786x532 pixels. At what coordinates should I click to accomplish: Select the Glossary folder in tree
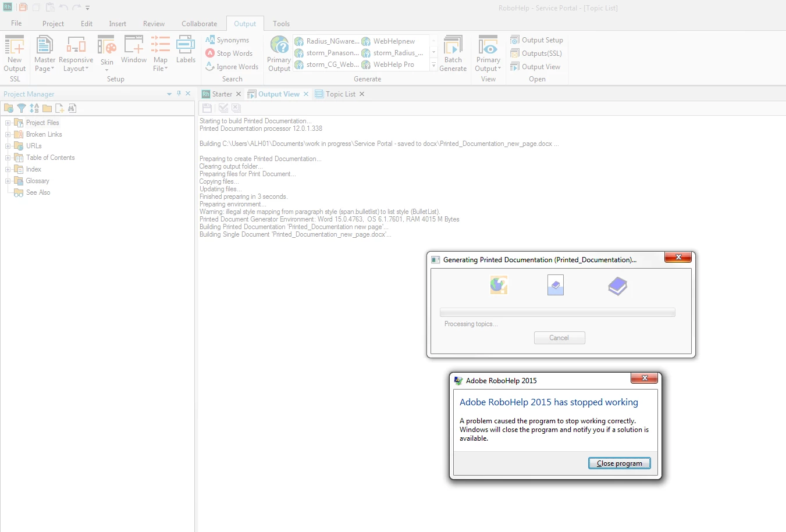[31, 181]
